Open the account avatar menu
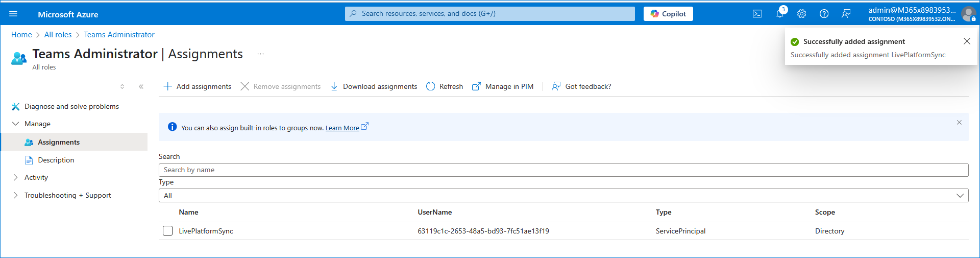 [968, 14]
